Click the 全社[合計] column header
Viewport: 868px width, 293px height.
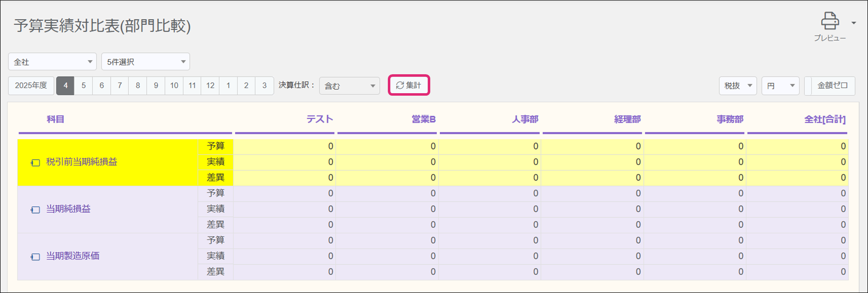pyautogui.click(x=825, y=119)
